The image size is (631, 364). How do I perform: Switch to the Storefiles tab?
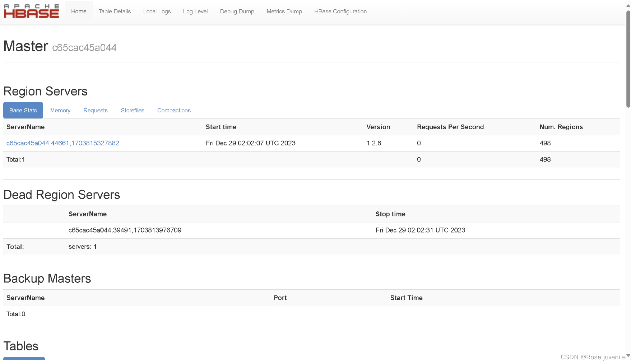(133, 111)
